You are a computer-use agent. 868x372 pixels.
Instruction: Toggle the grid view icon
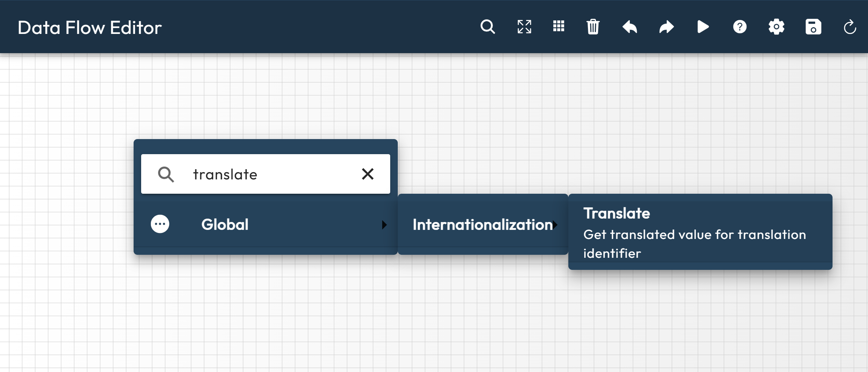(559, 26)
